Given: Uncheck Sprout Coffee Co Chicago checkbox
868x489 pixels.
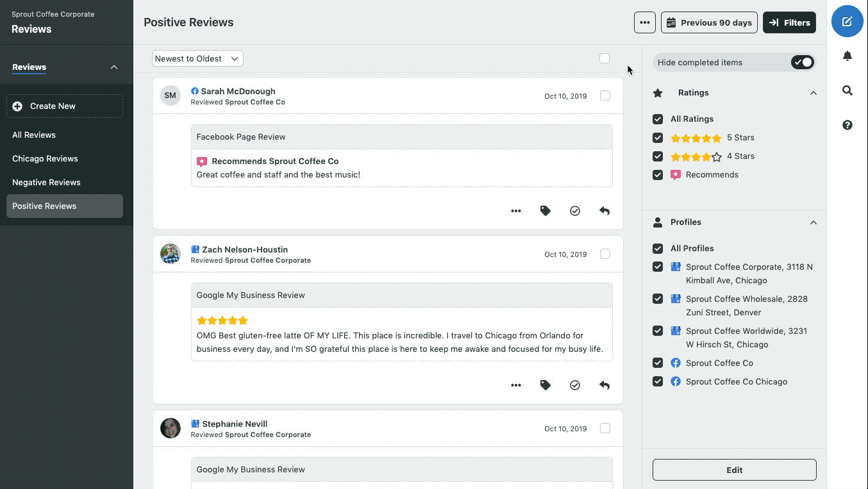Looking at the screenshot, I should pyautogui.click(x=658, y=381).
